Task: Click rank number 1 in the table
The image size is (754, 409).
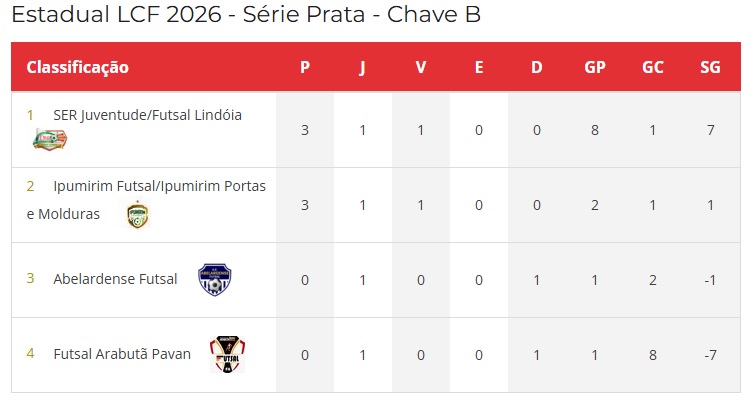Action: (30, 115)
